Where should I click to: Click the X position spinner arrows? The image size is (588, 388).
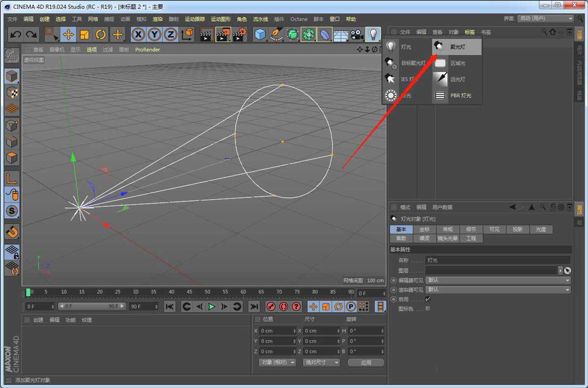294,331
